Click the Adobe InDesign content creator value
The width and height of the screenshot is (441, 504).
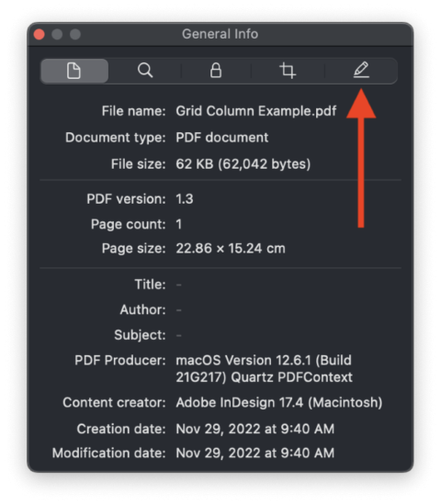tap(279, 403)
